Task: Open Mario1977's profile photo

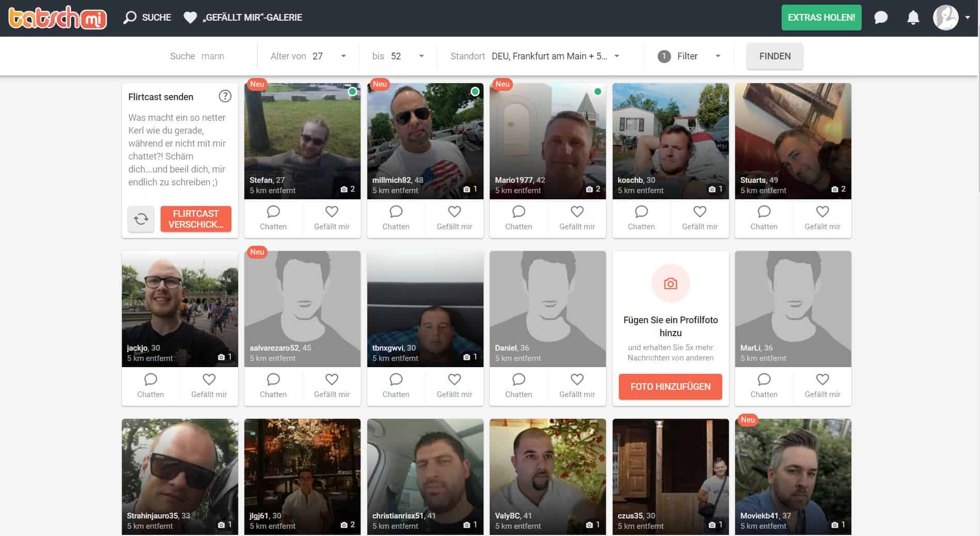Action: pos(548,141)
